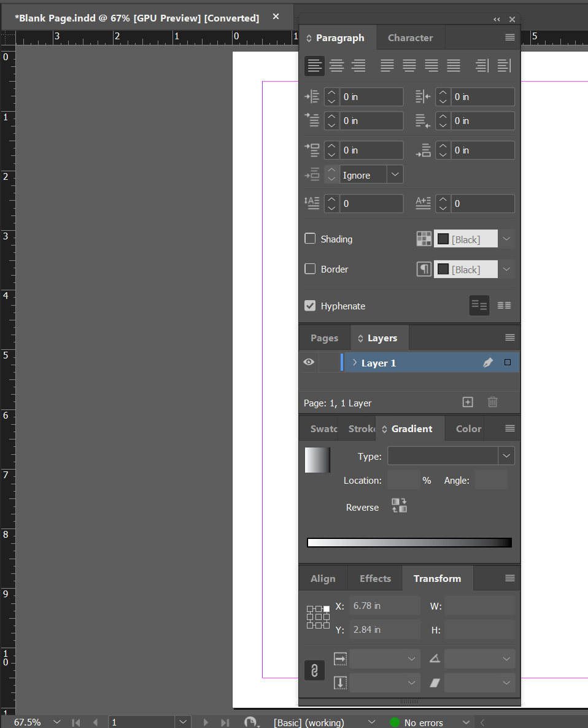This screenshot has width=588, height=728.
Task: Click the shading color grid icon
Action: point(424,239)
